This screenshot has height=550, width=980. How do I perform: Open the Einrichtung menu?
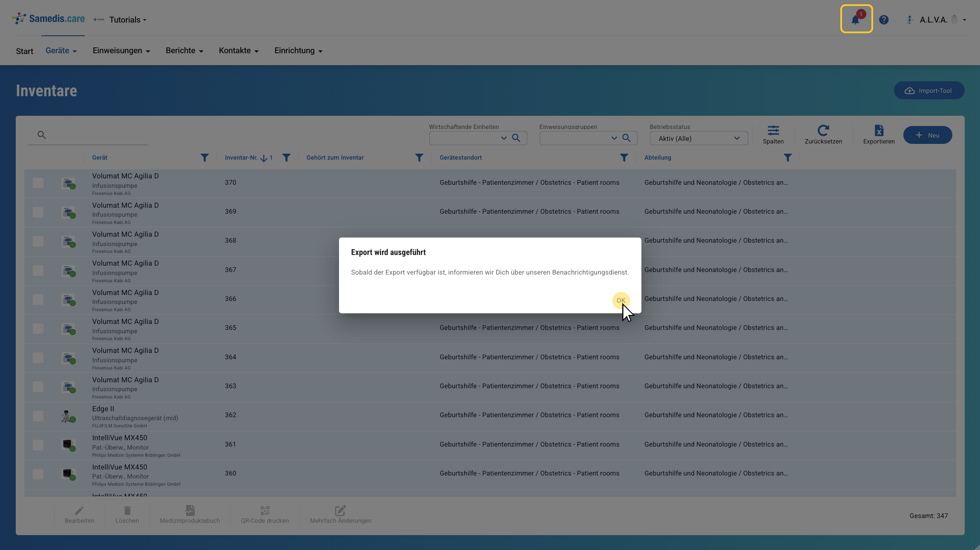coord(299,51)
